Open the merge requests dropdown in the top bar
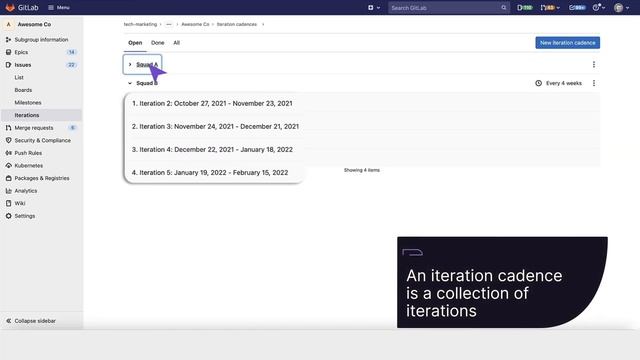Image resolution: width=640 pixels, height=360 pixels. click(550, 7)
